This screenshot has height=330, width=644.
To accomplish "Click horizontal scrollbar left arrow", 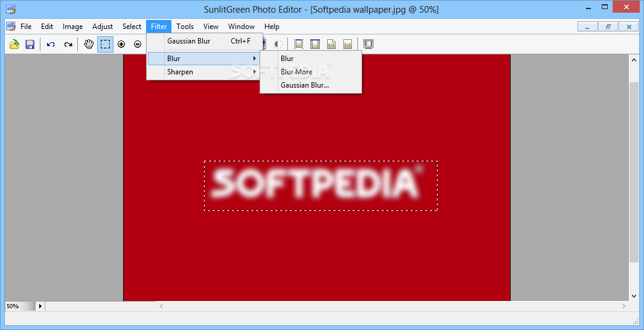I will 161,306.
